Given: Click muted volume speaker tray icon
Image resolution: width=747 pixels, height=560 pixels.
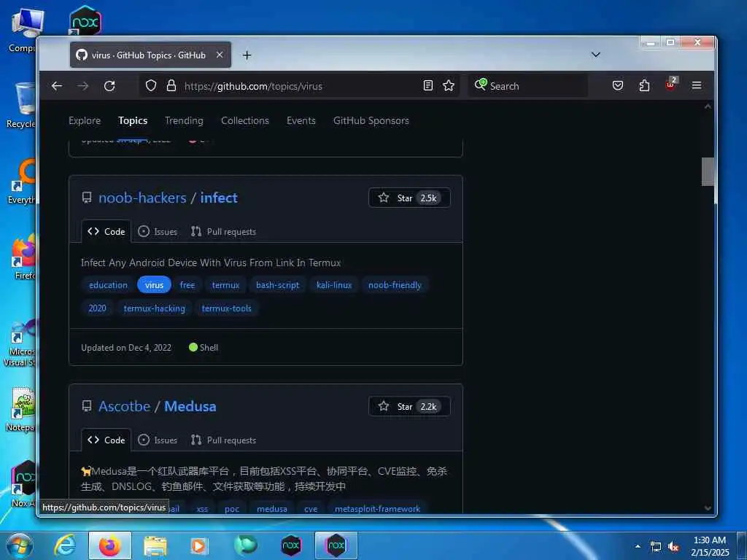Looking at the screenshot, I should pyautogui.click(x=673, y=547).
